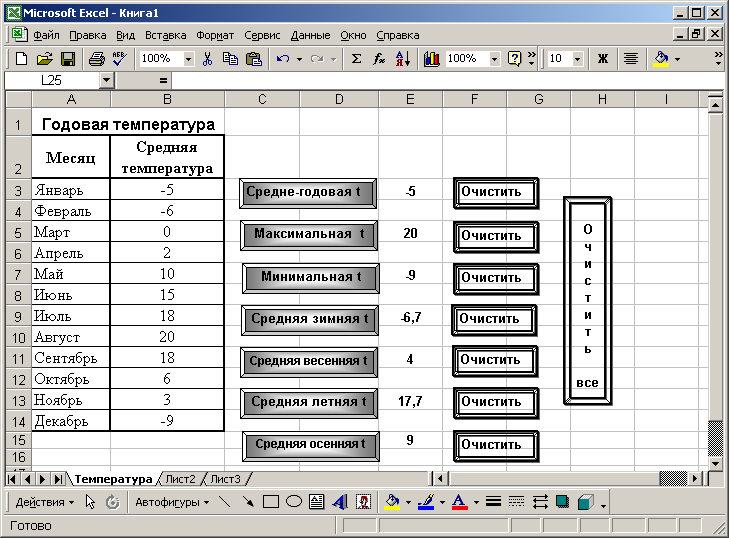This screenshot has height=538, width=729.
Task: Switch to the Лист3 sheet tab
Action: coord(225,478)
